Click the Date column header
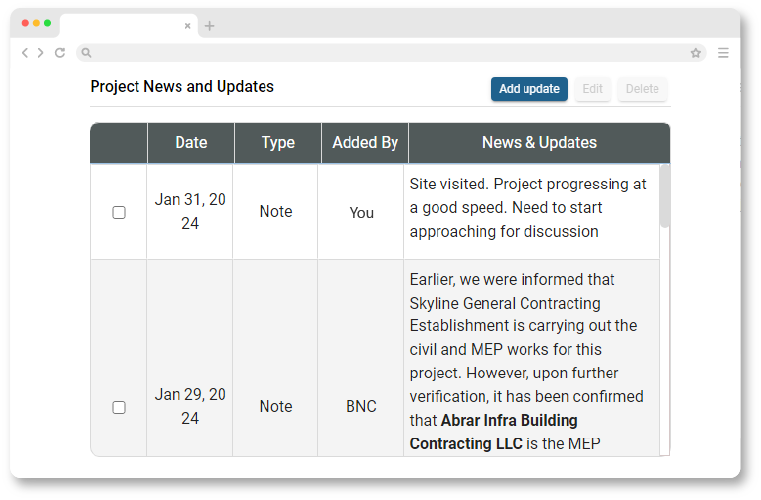Screen dimensions: 761x500 (x=191, y=143)
